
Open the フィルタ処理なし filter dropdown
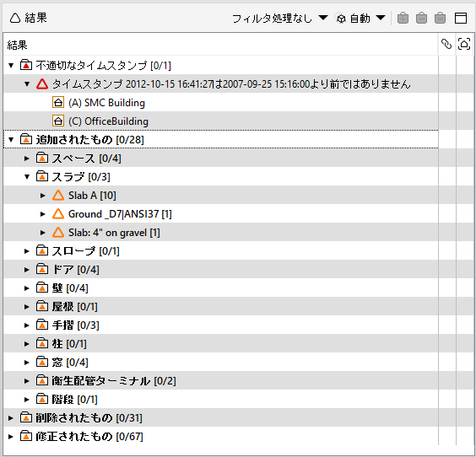[x=279, y=19]
